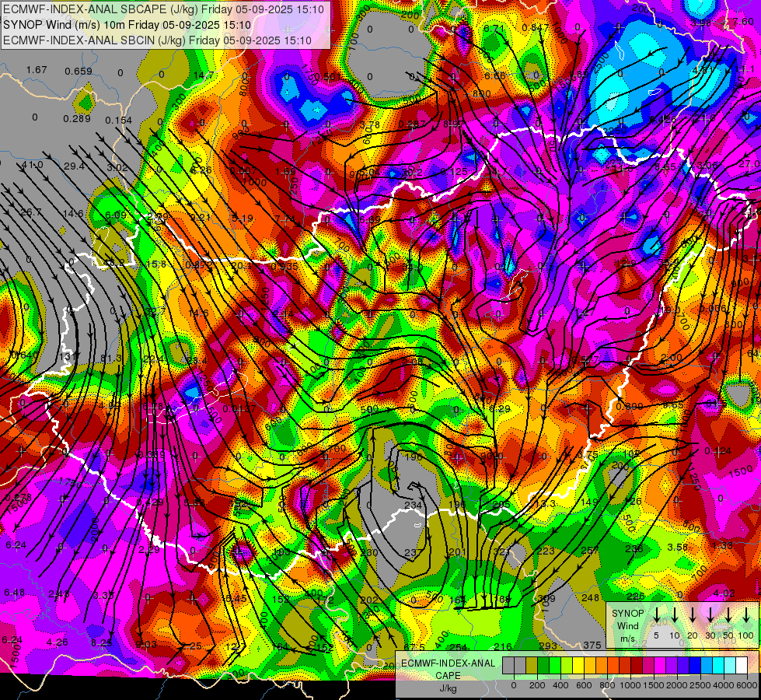761x700 pixels.
Task: Click the CIN value 13.3
Action: pos(545,504)
